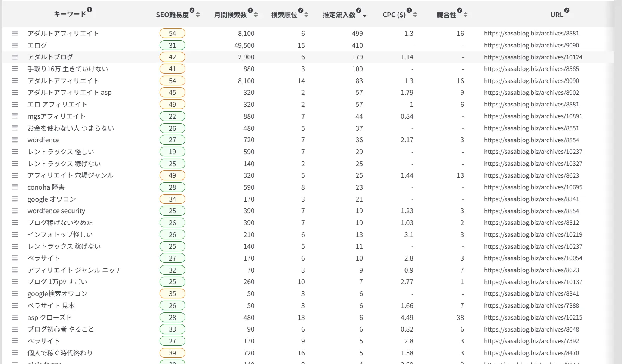This screenshot has height=364, width=622.
Task: Click keyword conoha 障害
Action: pyautogui.click(x=46, y=187)
